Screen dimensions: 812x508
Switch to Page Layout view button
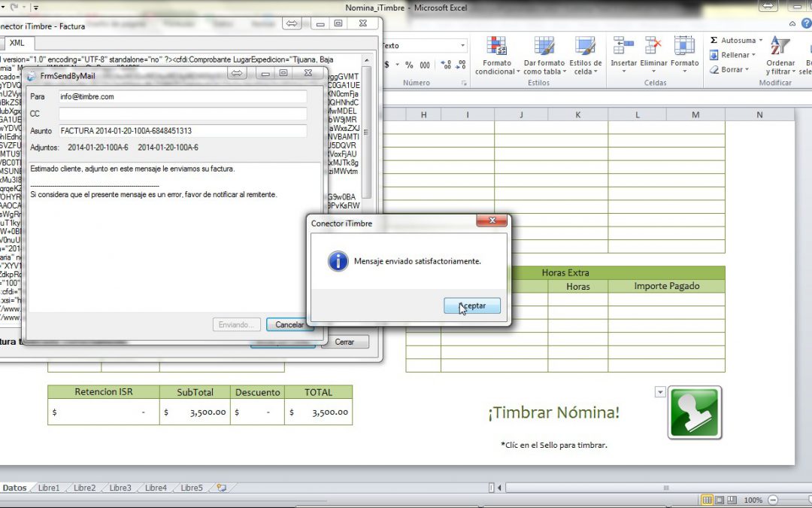click(719, 500)
